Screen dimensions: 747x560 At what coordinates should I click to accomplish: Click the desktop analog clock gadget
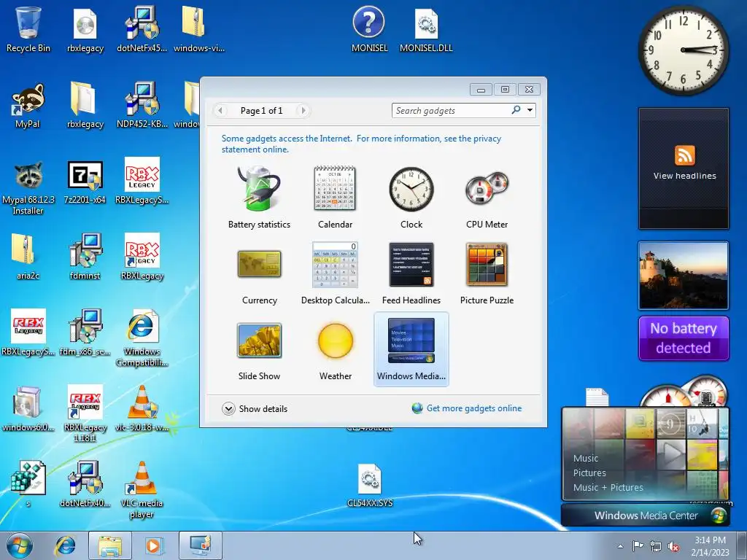click(x=683, y=50)
